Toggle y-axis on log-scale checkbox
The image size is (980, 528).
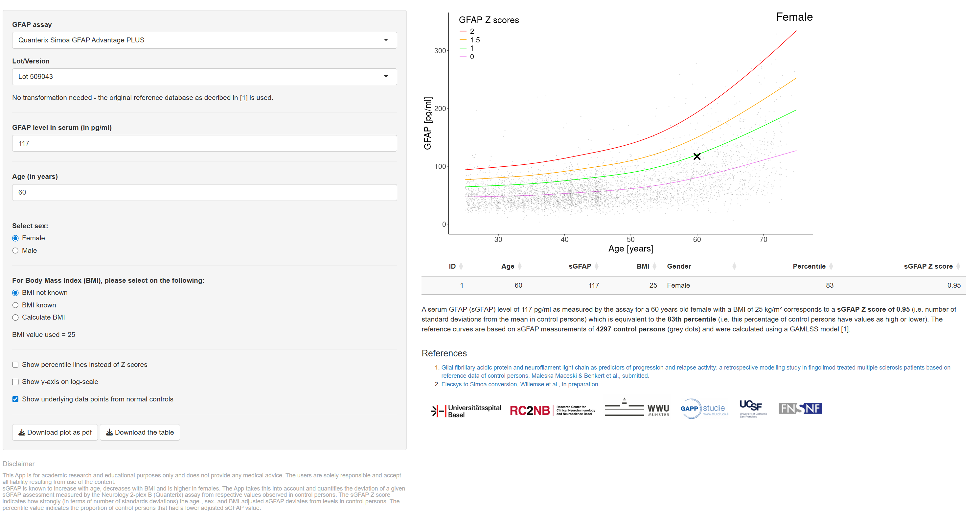point(15,382)
